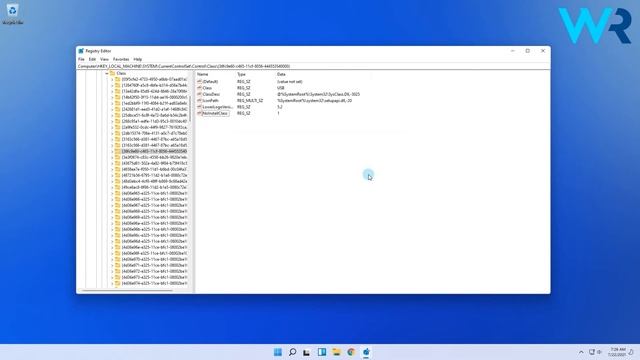Select the Class value name
Viewport: 640px width, 360px height.
click(x=207, y=88)
